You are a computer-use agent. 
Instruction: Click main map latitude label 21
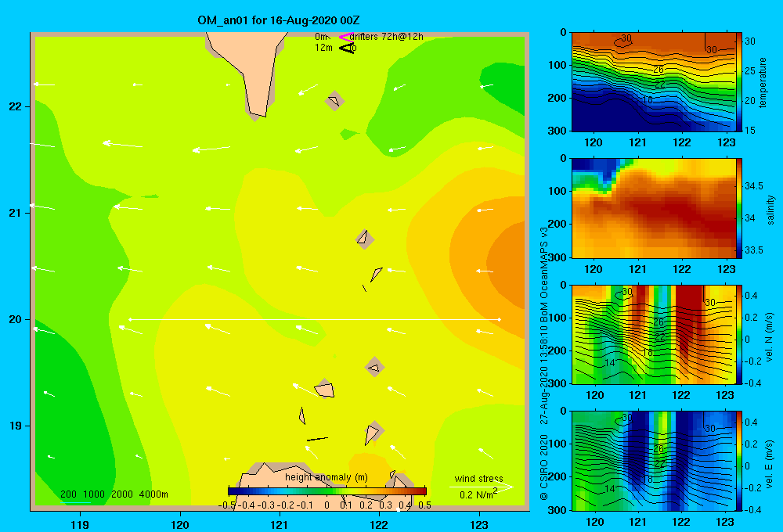pos(16,213)
